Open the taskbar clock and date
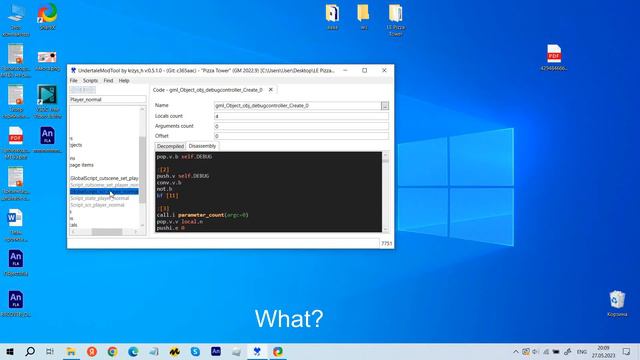 tap(603, 351)
